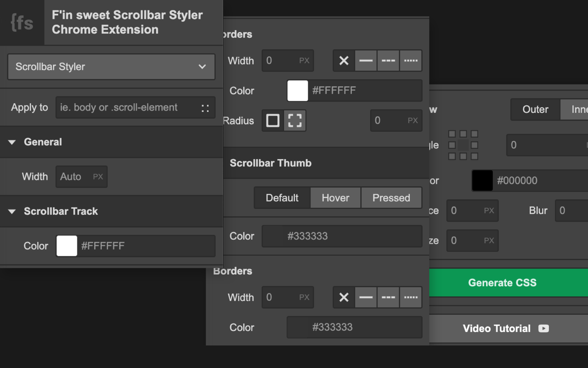Select no border (X) in lower Borders
The image size is (588, 368).
tap(344, 298)
